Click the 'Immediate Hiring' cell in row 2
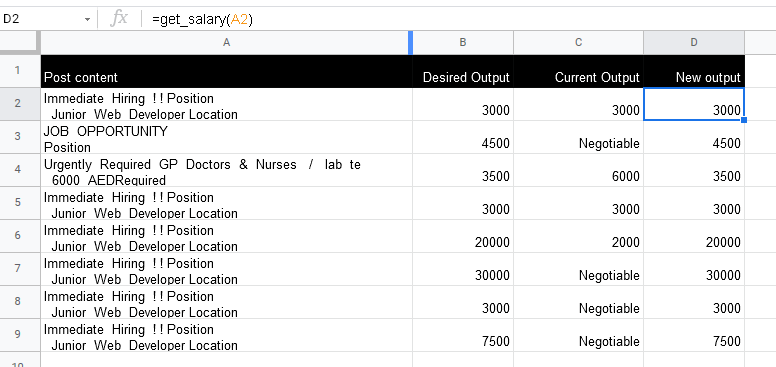The image size is (776, 367). 227,104
